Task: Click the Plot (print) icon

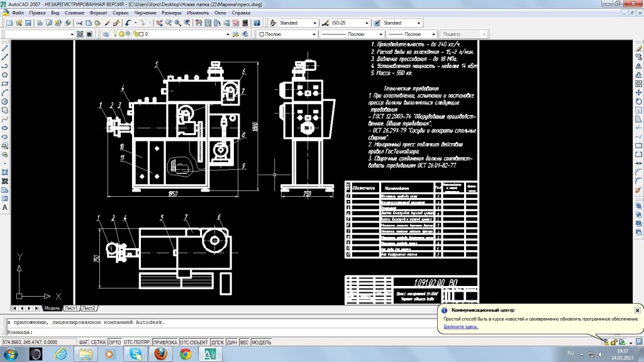Action: pyautogui.click(x=40, y=23)
